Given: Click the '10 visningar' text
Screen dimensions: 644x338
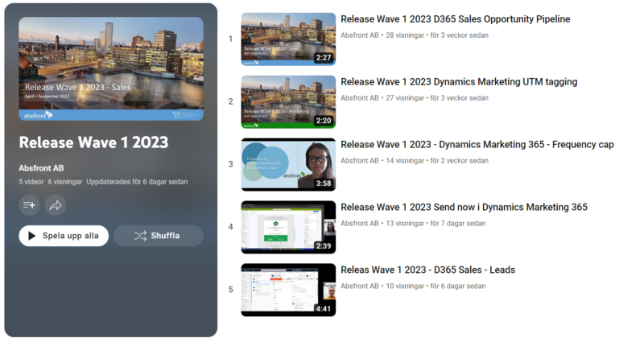Looking at the screenshot, I should pos(405,286).
